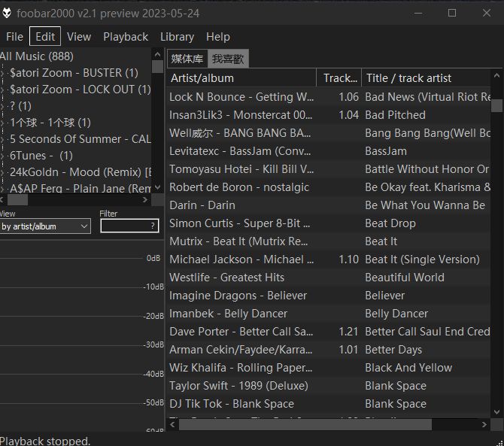Image resolution: width=504 pixels, height=446 pixels.
Task: Expand the 1个球 - 1个球 node
Action: (2, 123)
